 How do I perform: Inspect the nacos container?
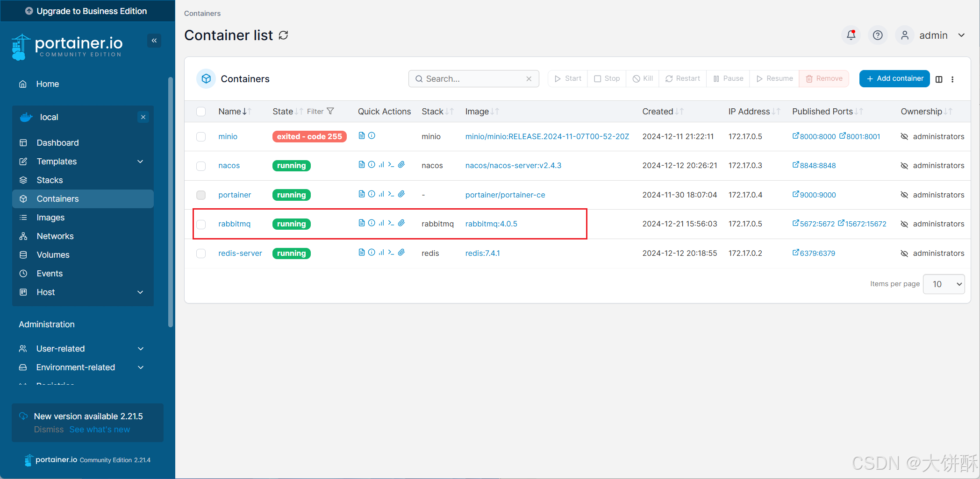[x=372, y=165]
